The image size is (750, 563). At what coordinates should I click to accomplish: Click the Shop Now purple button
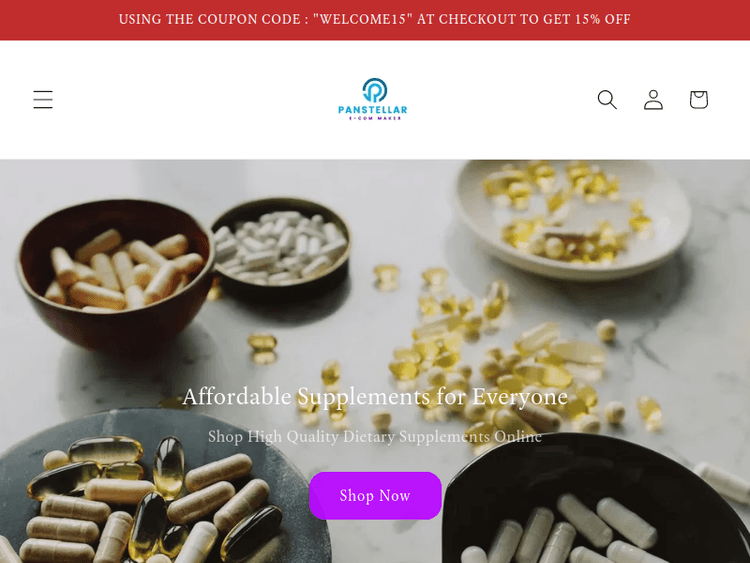click(375, 496)
